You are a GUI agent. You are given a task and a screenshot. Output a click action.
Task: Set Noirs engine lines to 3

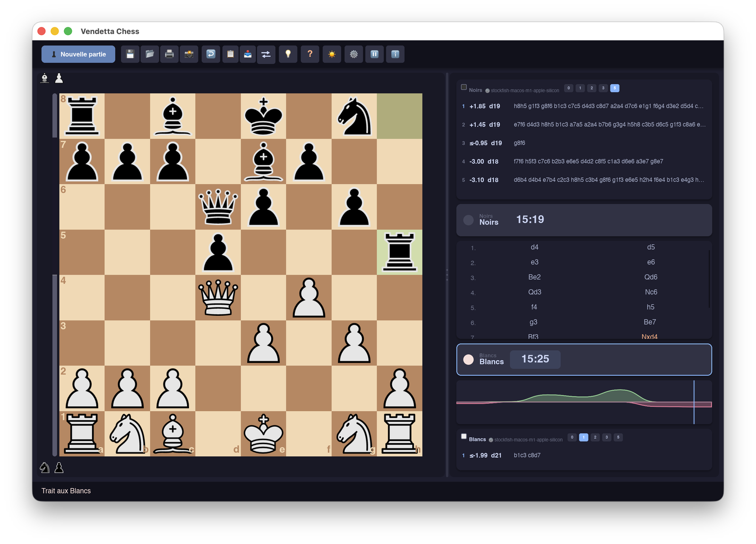pos(603,88)
